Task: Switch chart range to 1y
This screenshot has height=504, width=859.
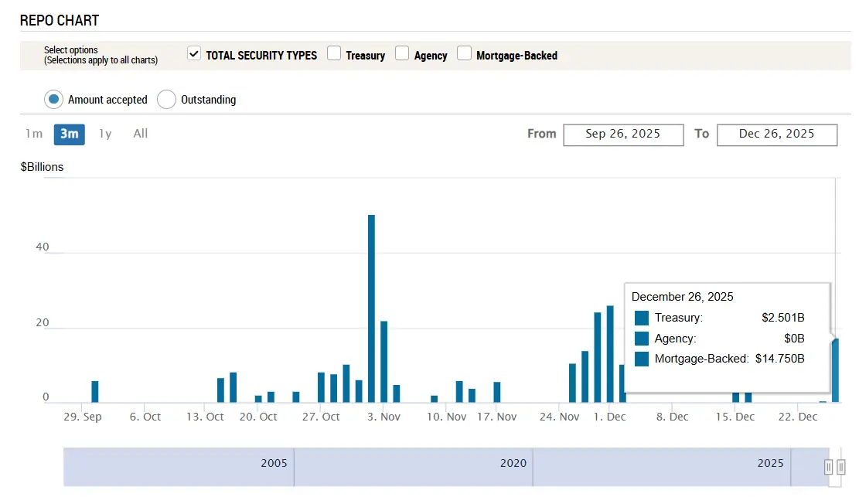Action: point(105,134)
